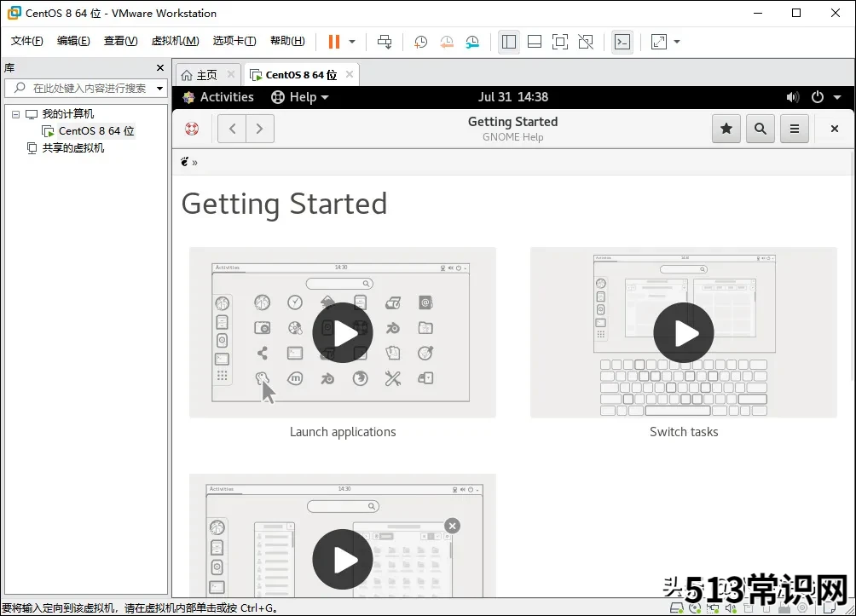856x616 pixels.
Task: Click the Switch tasks video thumbnail's keyboard illustration
Action: tap(684, 387)
